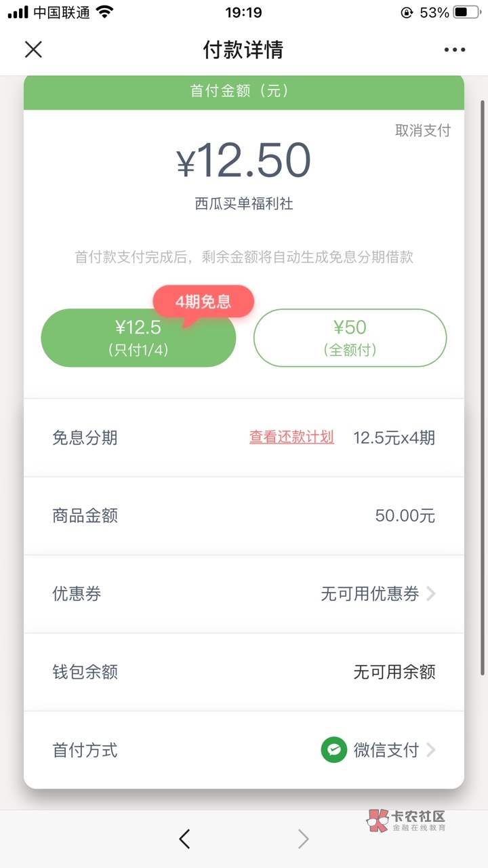Tap the 4期免息 red badge
Viewport: 488px width, 868px height.
[203, 302]
